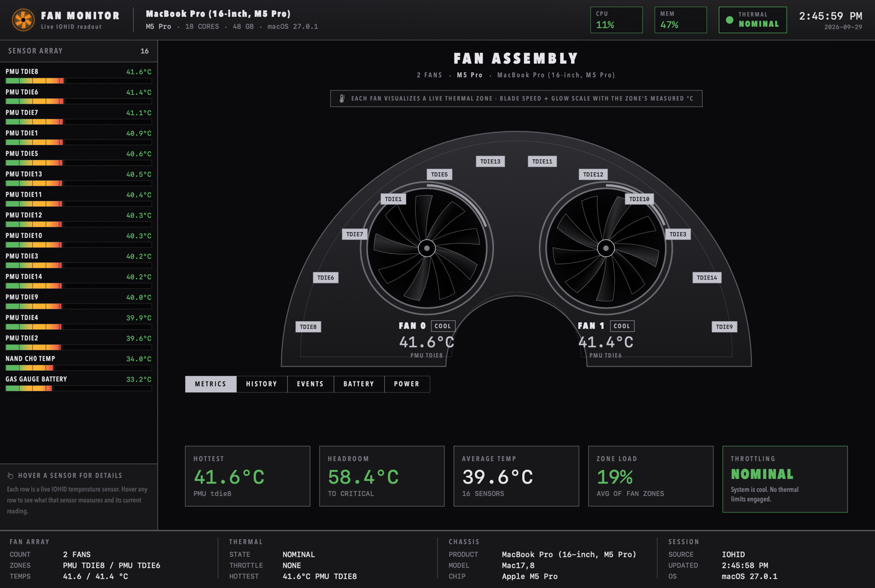
Task: Click the CPU 11% indicator
Action: [616, 20]
